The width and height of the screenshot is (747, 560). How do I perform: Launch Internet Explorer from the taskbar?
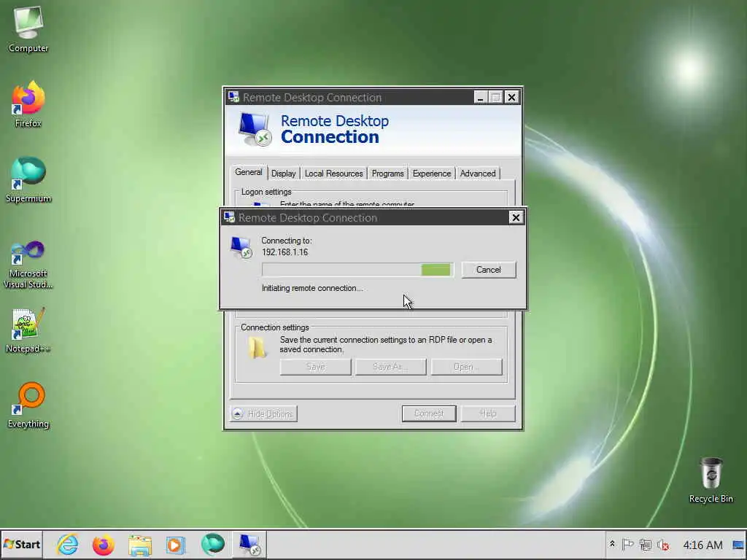[68, 544]
